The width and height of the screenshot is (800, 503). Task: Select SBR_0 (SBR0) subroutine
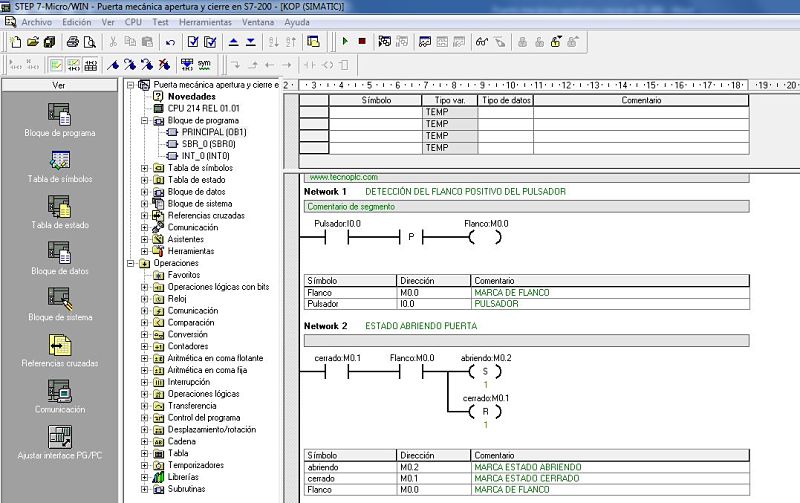click(209, 144)
